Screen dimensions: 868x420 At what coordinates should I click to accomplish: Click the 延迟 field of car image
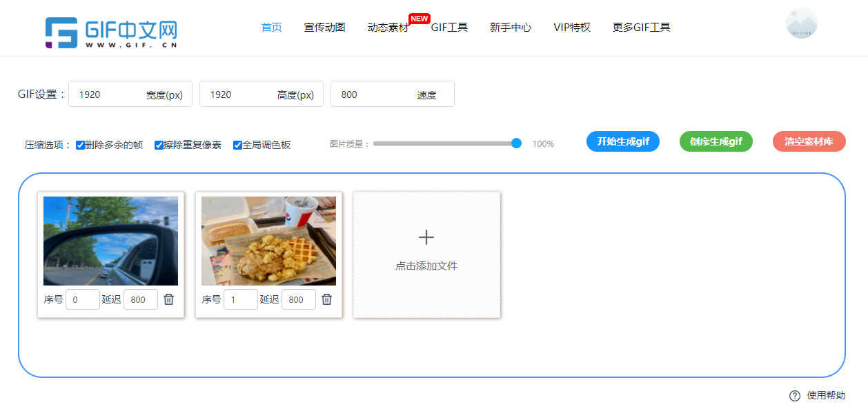coord(141,299)
